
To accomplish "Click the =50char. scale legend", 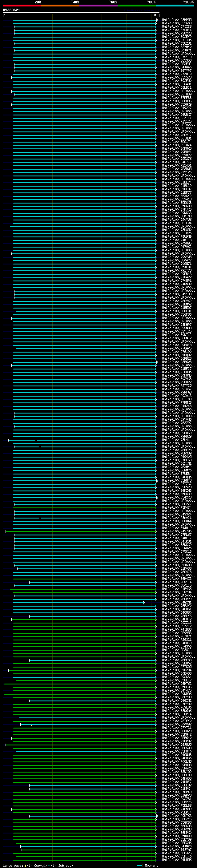I will [x=147, y=865].
